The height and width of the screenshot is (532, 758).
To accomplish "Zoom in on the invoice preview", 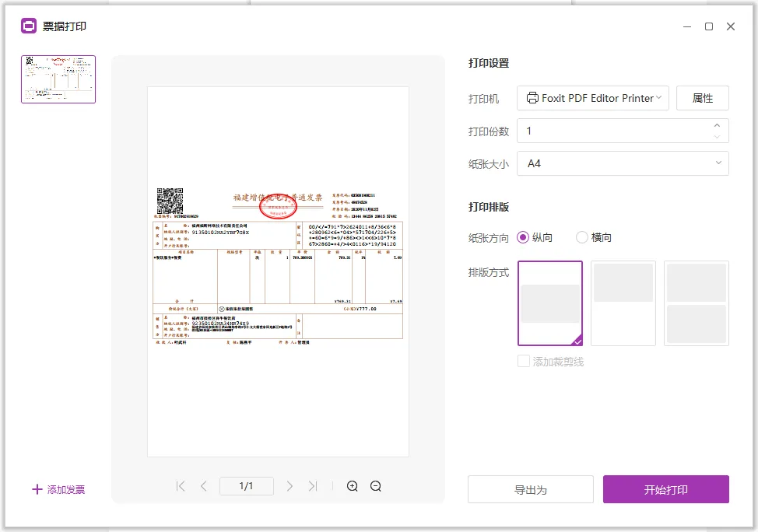I will [x=352, y=485].
